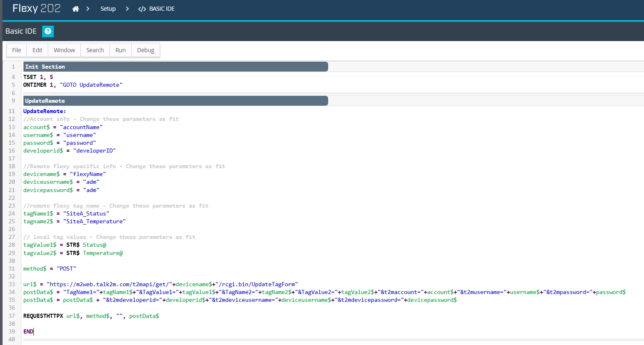
Task: Open the Basic IDE help icon
Action: point(48,31)
